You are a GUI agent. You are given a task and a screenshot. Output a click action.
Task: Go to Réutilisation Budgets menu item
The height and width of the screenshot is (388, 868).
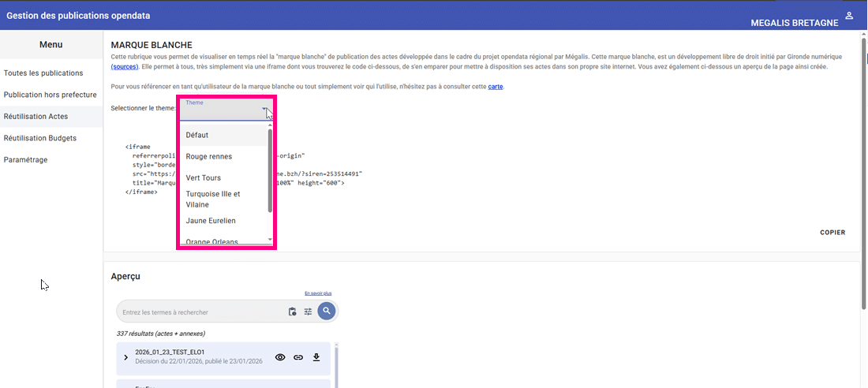pos(40,138)
